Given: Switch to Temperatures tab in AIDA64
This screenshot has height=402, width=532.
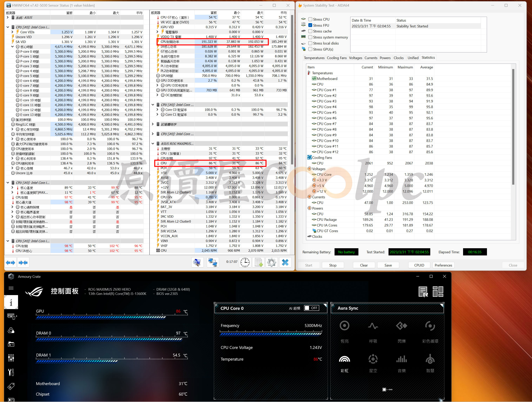Looking at the screenshot, I should point(314,58).
